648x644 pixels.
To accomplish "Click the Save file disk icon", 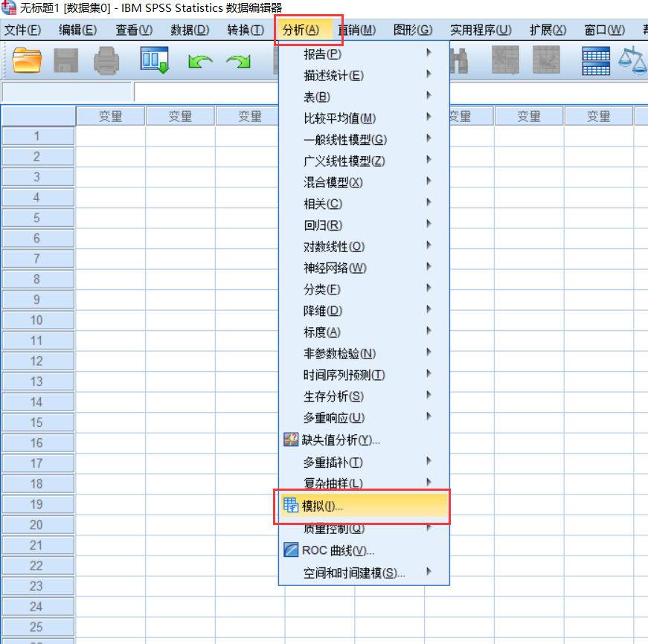I will (x=66, y=60).
